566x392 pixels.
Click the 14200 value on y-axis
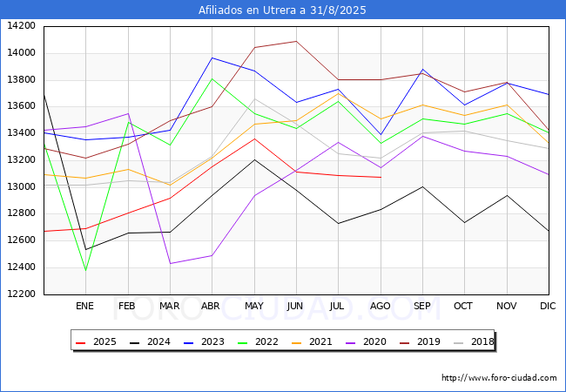click(21, 26)
